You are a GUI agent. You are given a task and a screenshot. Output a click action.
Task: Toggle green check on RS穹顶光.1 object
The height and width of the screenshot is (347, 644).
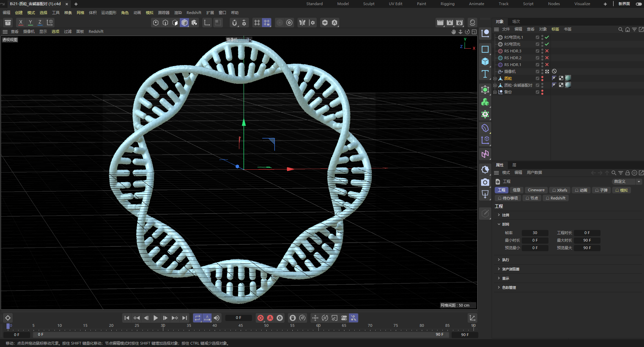[547, 37]
